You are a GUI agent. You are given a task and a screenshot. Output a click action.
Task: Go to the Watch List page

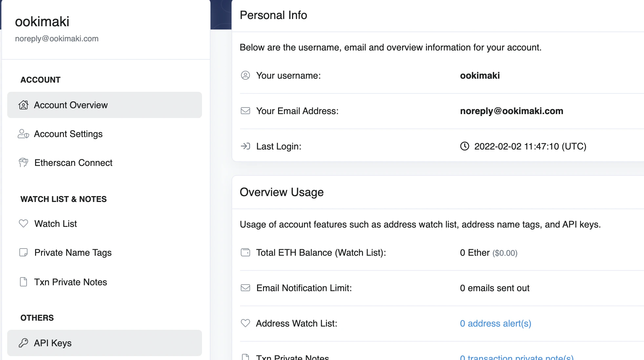click(55, 224)
